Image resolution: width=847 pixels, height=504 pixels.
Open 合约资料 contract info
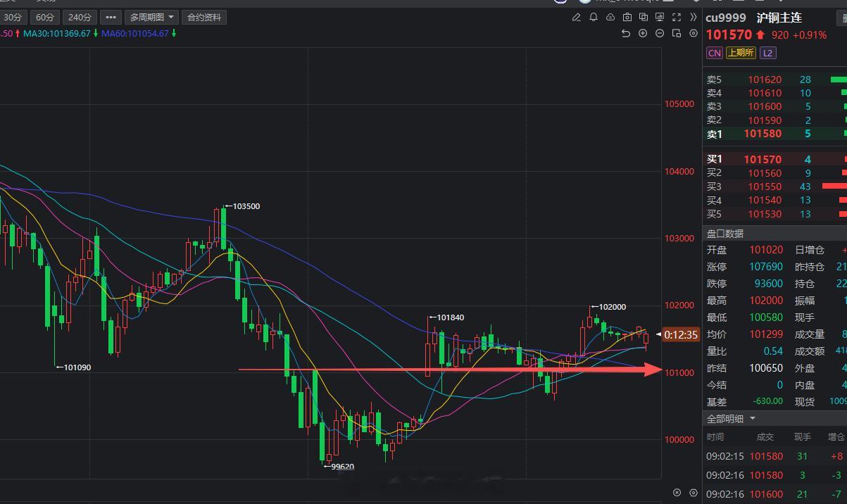(x=203, y=17)
